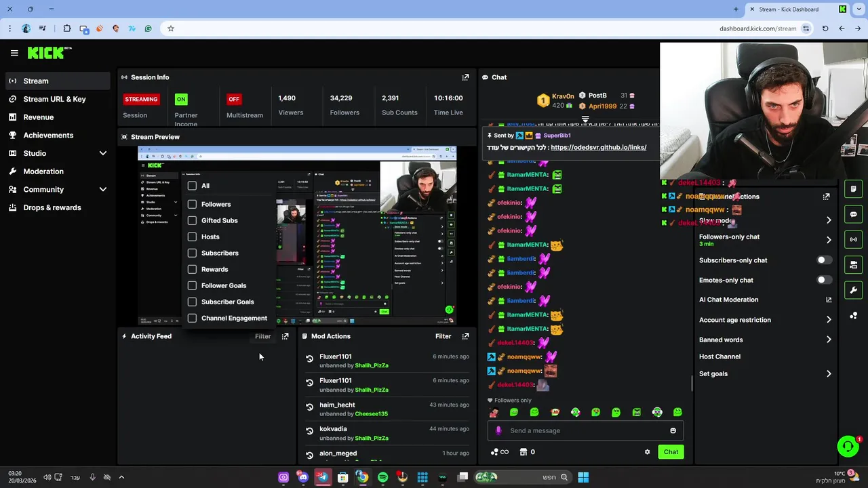Open the hamburger menu beside Kick logo
This screenshot has height=488, width=868.
pos(14,53)
